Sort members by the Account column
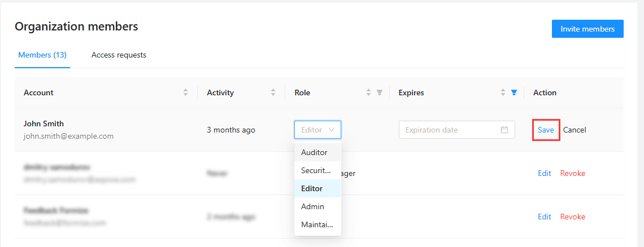 (185, 92)
